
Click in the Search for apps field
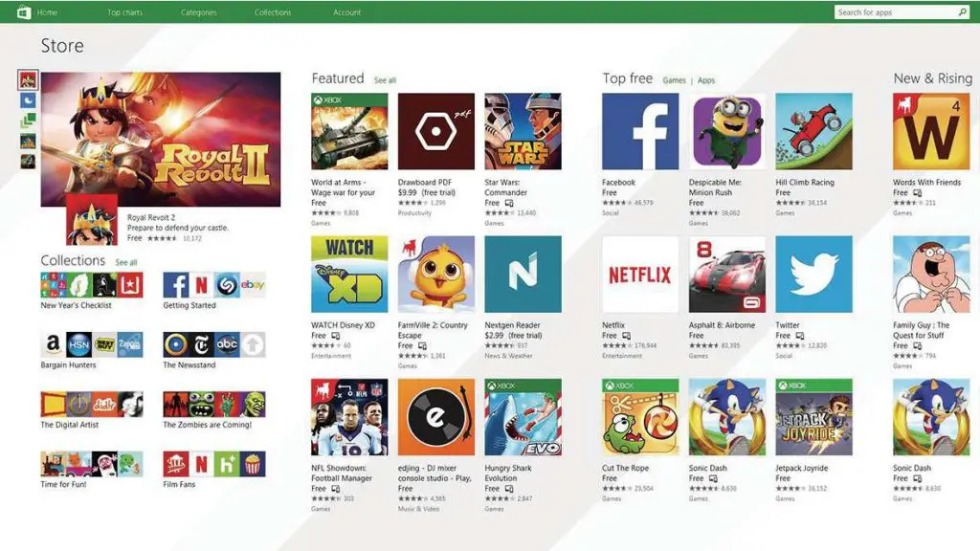point(895,11)
